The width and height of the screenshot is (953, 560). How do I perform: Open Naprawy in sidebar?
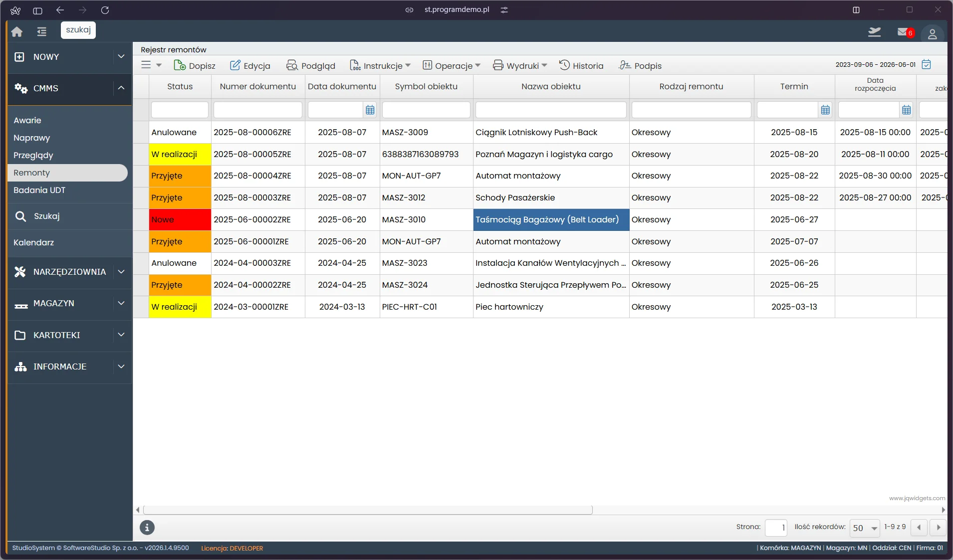32,138
